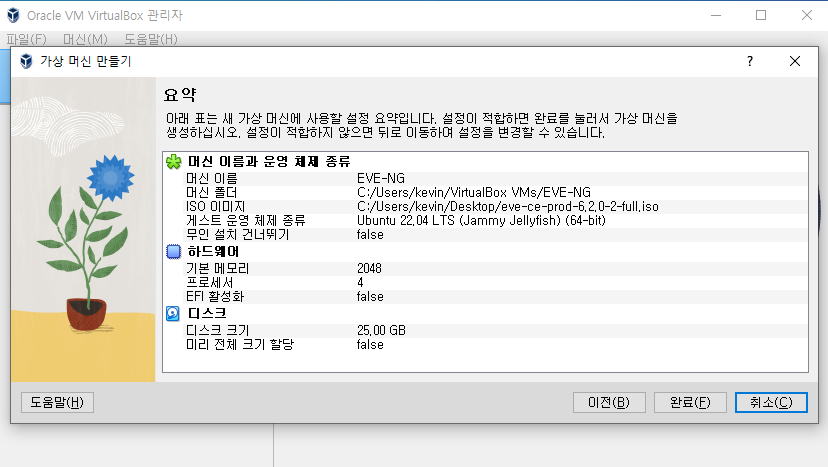Click the 25.00 GB disk size value
Image resolution: width=828 pixels, height=467 pixels.
[x=381, y=330]
